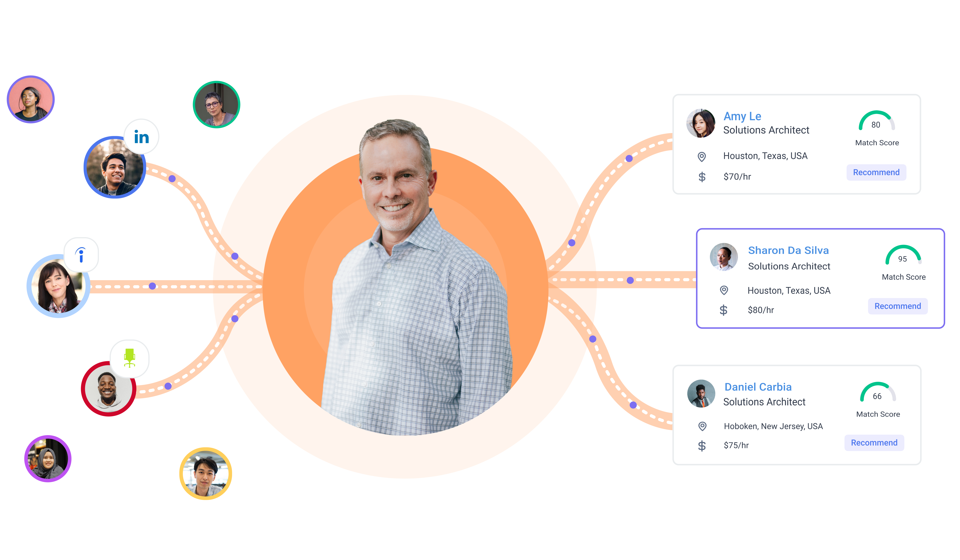
Task: Recommend Sharon Da Silva
Action: [x=898, y=306]
